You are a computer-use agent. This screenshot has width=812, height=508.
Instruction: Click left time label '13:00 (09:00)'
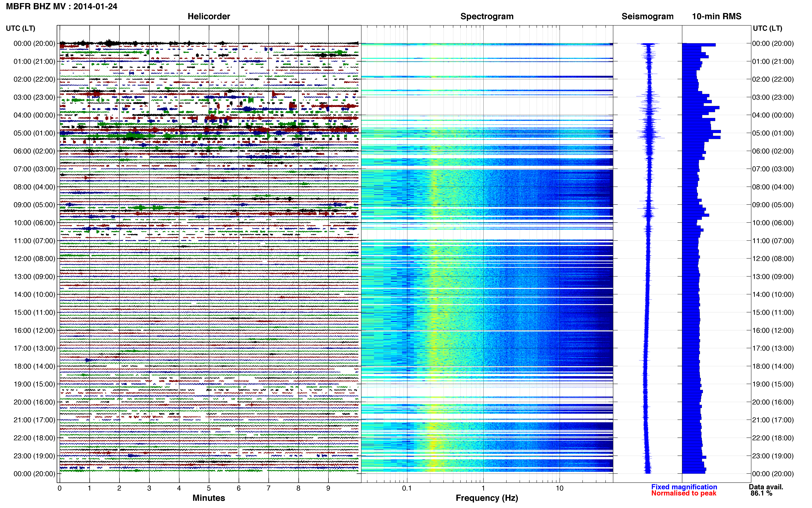tap(34, 277)
